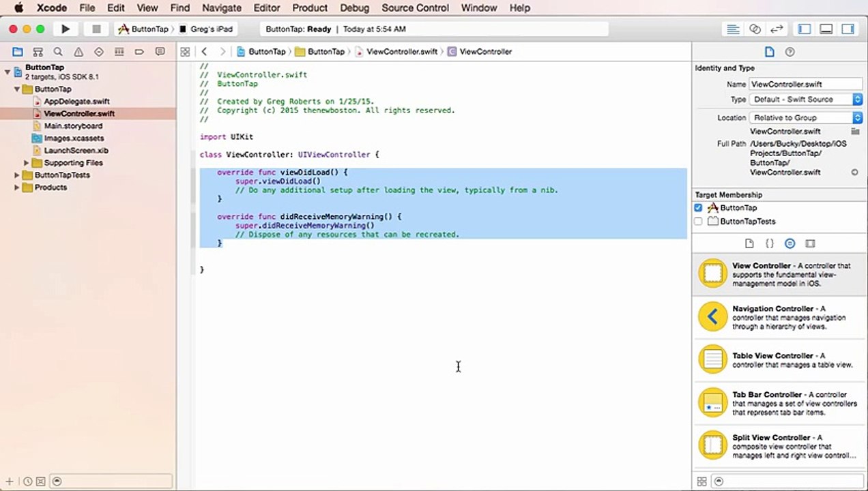Screen dimensions: 868x491
Task: Add a new file with plus button
Action: click(x=10, y=481)
